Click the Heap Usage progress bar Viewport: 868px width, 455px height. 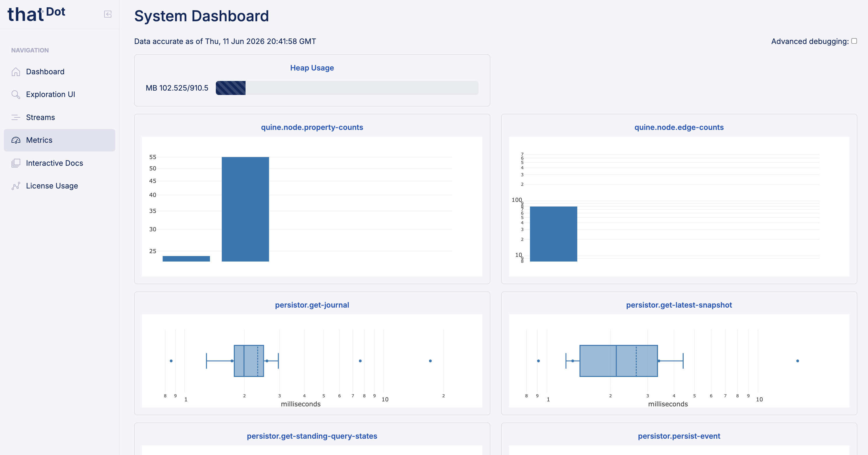point(347,88)
